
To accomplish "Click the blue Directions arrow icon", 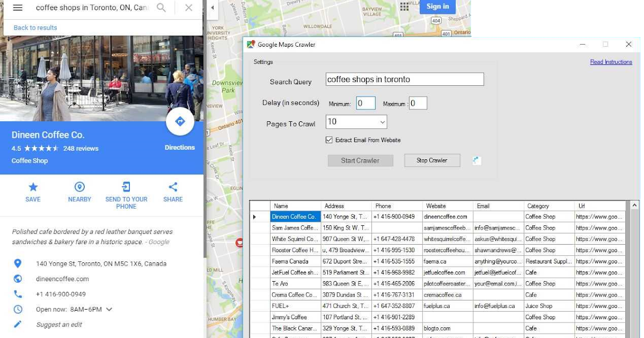I will (180, 122).
